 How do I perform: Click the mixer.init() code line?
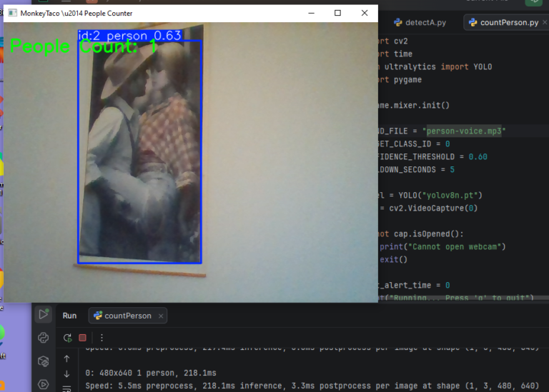pyautogui.click(x=414, y=105)
